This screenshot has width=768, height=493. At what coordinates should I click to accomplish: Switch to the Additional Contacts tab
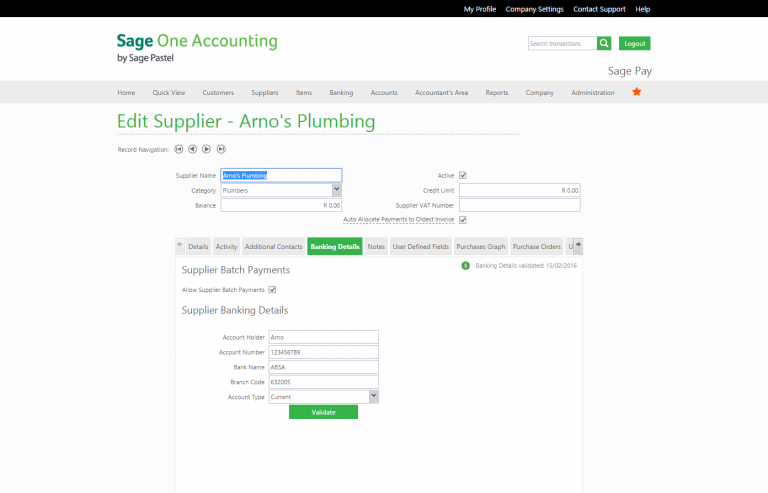coord(273,246)
